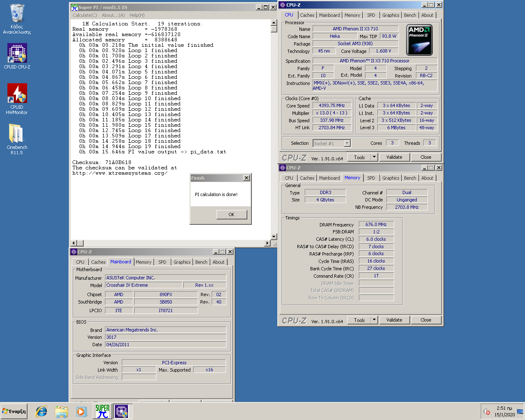Open the Tools dropdown arrow in top CPU-Z

(x=374, y=157)
